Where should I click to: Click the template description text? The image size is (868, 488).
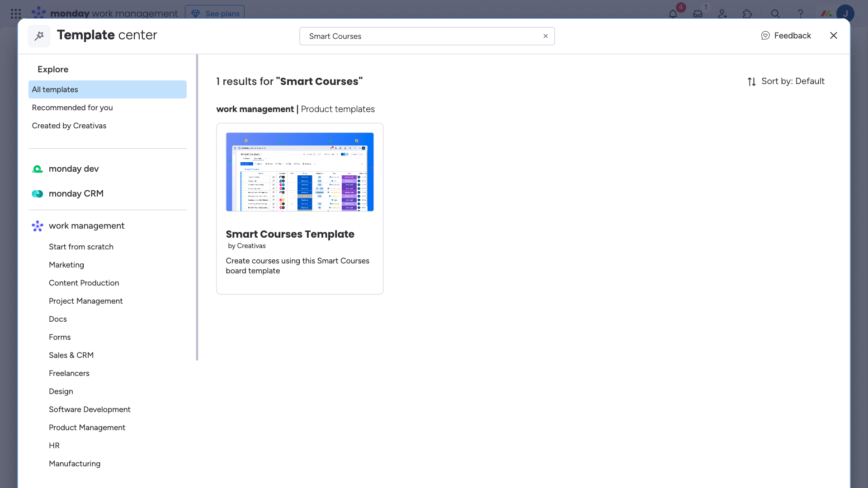297,266
